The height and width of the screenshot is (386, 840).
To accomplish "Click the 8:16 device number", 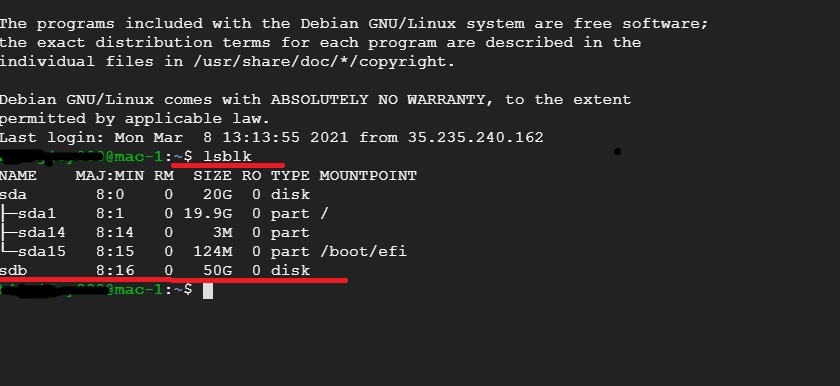I will [115, 270].
